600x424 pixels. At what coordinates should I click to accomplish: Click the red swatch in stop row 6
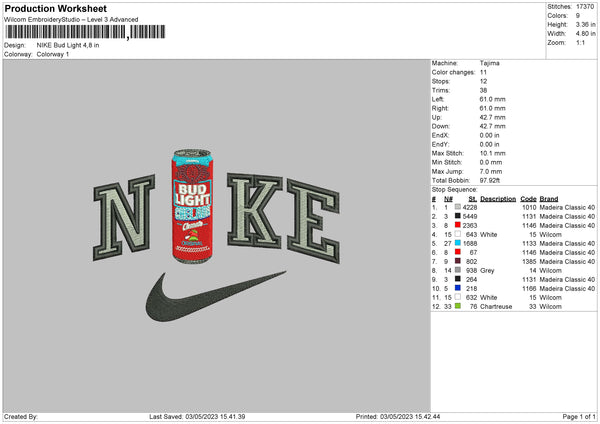pos(458,252)
